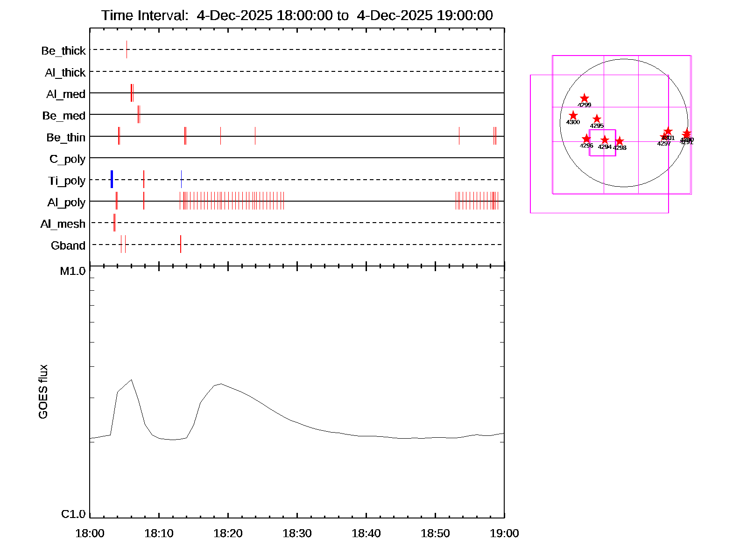Click the star for region 4294
Viewport: 747px width, 560px height.
coord(605,140)
